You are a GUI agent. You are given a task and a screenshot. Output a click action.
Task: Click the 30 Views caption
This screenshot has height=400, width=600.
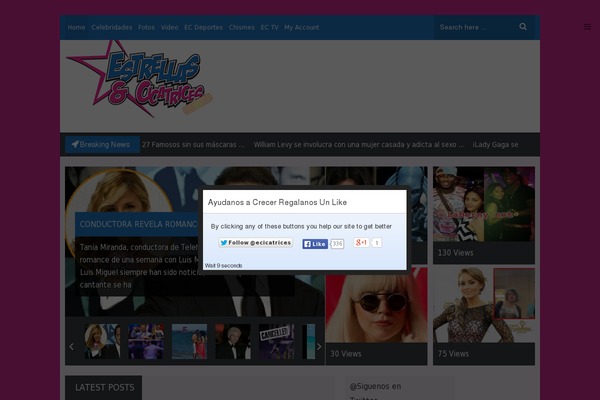pos(346,354)
